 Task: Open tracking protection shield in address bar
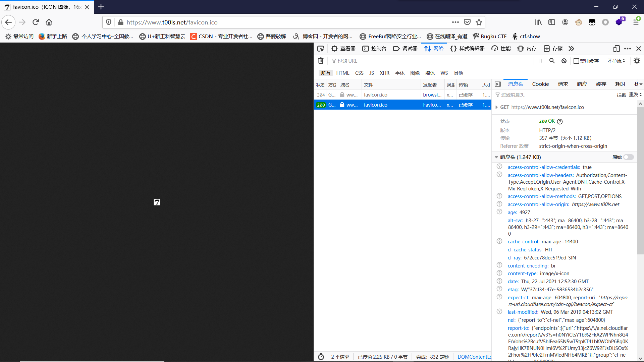tap(109, 22)
